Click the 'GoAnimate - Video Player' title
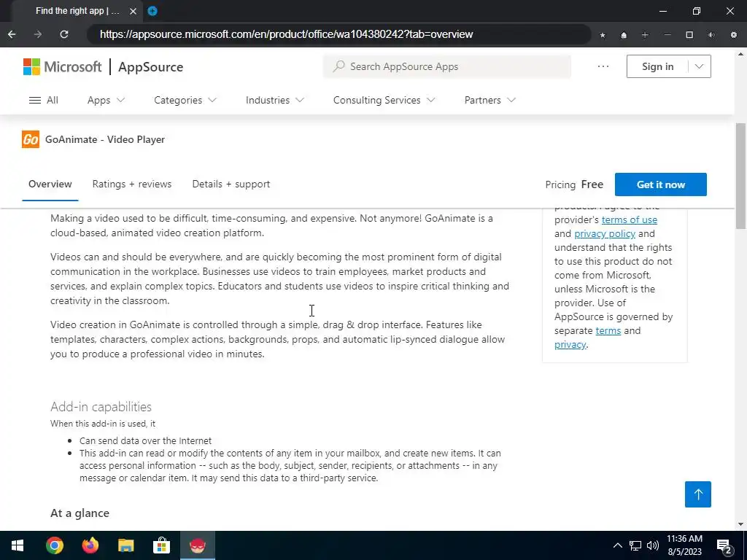This screenshot has height=560, width=747. coord(105,139)
